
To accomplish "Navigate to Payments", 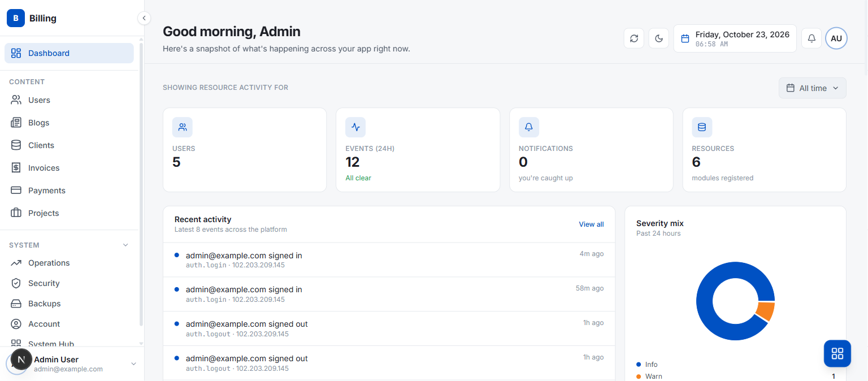I will pyautogui.click(x=69, y=190).
